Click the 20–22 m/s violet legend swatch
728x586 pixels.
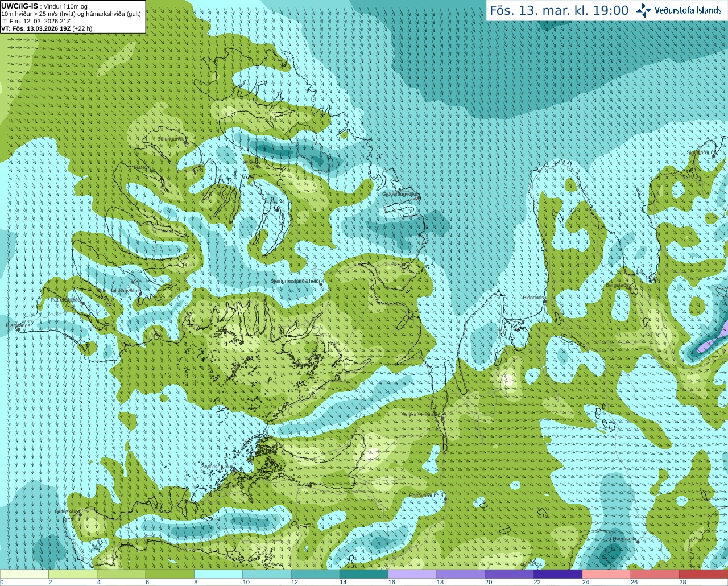(510, 574)
